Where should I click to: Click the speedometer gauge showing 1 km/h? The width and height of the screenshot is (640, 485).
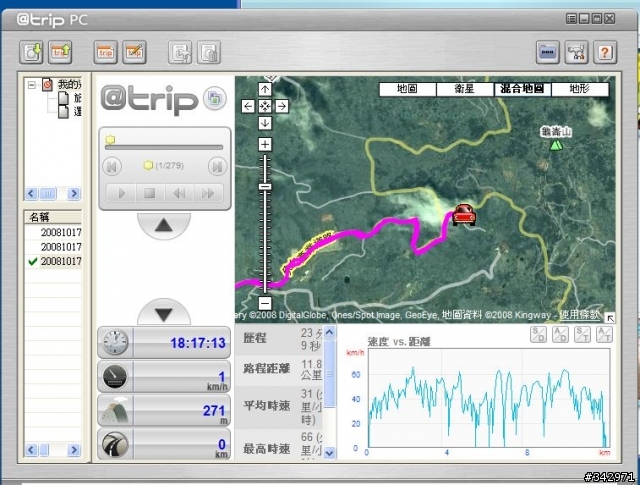pyautogui.click(x=164, y=376)
